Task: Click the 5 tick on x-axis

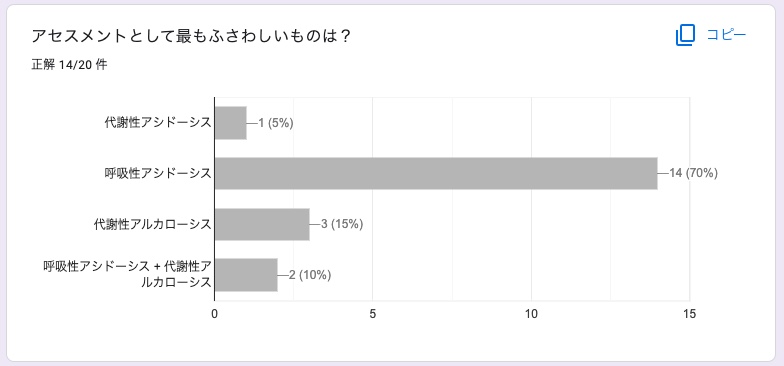Action: 373,314
